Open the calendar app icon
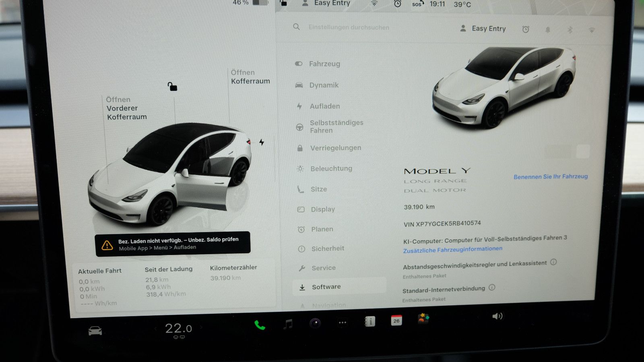 click(396, 320)
